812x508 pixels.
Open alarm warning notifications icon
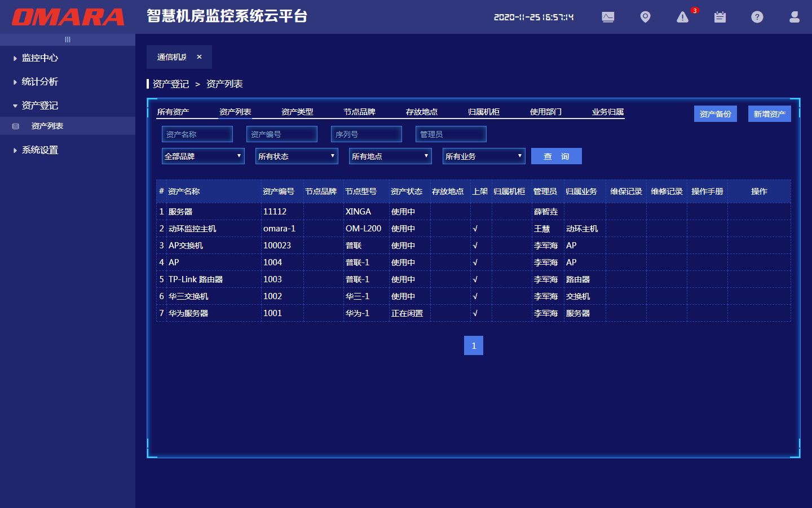(x=682, y=17)
